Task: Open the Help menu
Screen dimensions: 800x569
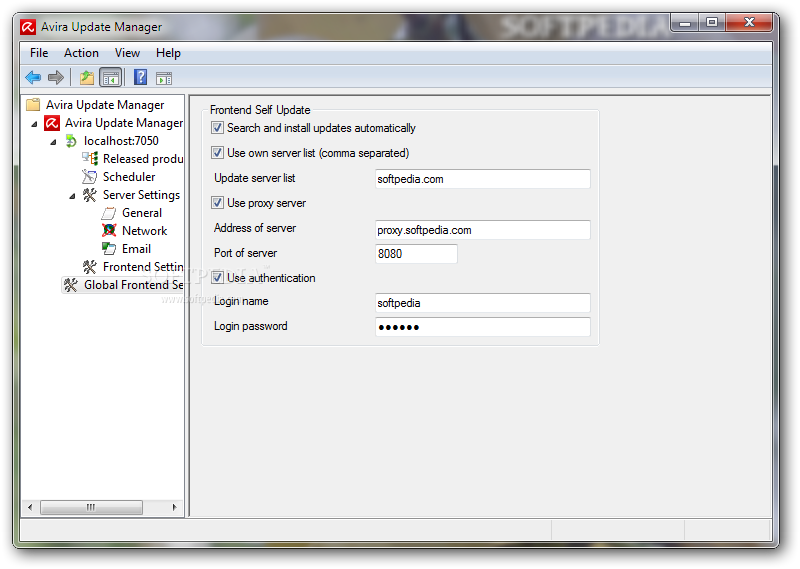Action: tap(168, 53)
